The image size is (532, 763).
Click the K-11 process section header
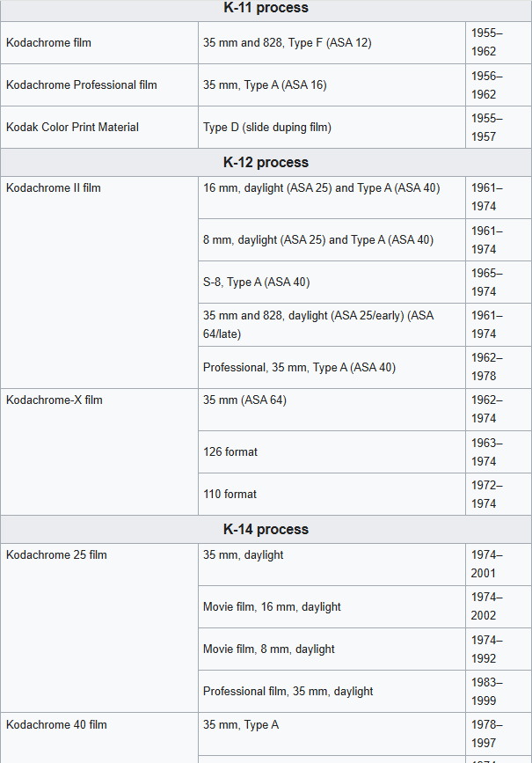coord(266,8)
